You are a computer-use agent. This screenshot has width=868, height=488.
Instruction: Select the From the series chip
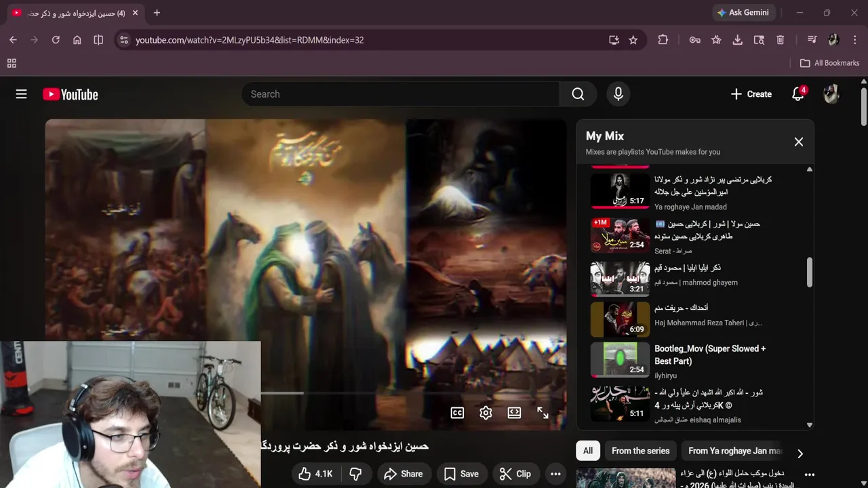click(x=640, y=451)
